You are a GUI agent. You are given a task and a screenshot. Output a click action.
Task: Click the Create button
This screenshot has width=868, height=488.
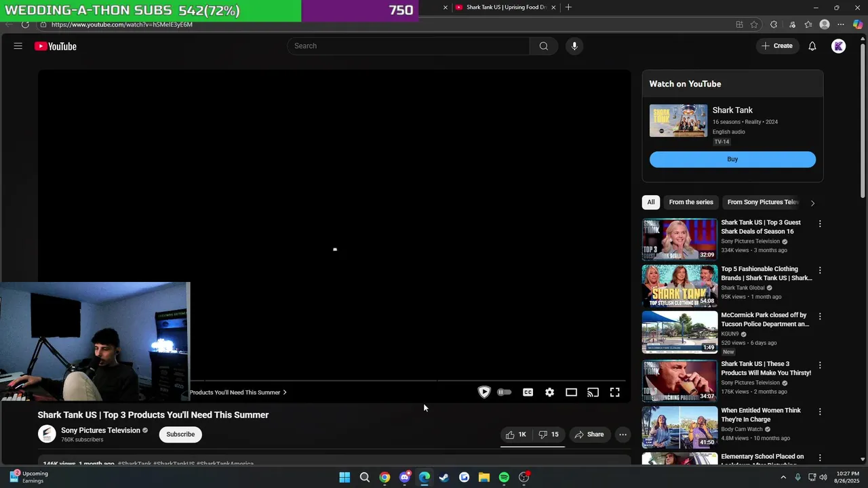[777, 46]
